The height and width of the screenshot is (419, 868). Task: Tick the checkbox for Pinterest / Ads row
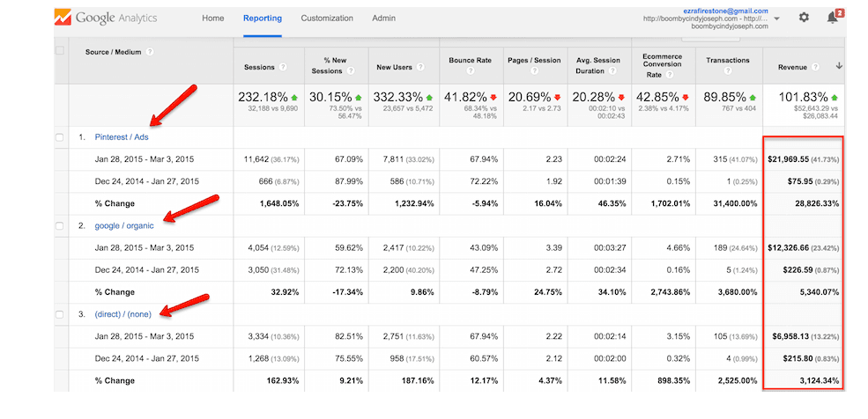tap(60, 137)
